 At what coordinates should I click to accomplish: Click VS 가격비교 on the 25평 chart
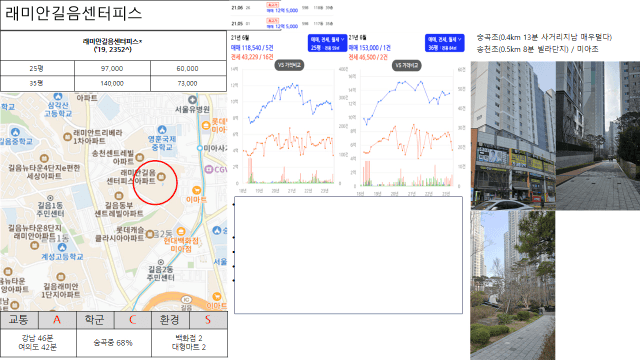(289, 65)
